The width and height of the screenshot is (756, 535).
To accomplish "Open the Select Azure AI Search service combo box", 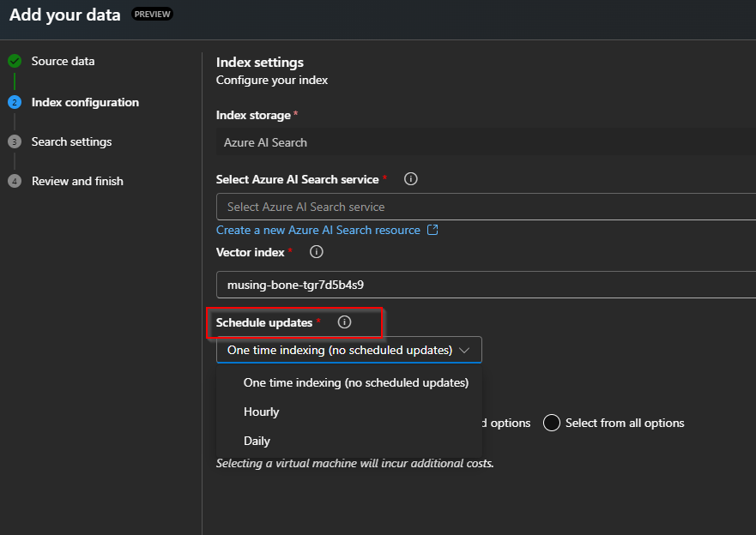I will click(486, 207).
